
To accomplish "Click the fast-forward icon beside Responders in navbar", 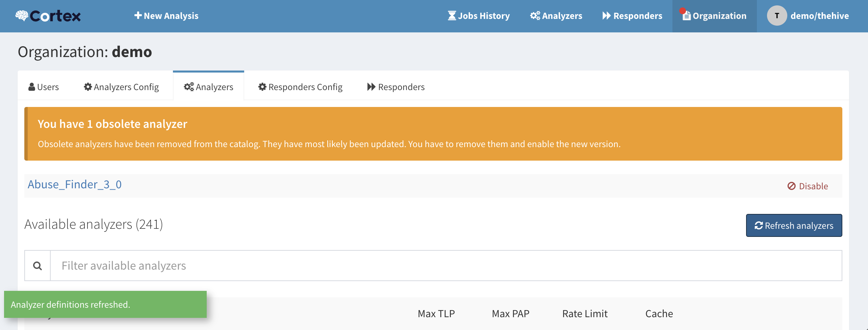I will [606, 16].
